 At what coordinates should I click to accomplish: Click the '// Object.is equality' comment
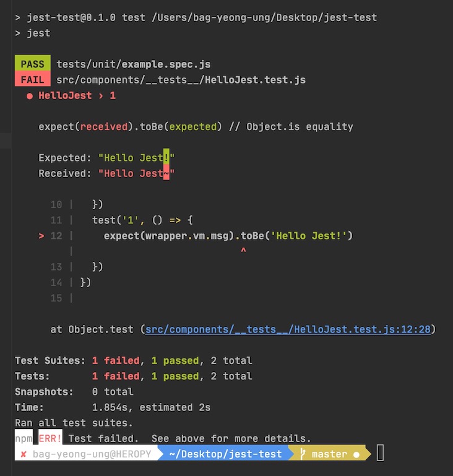(291, 127)
